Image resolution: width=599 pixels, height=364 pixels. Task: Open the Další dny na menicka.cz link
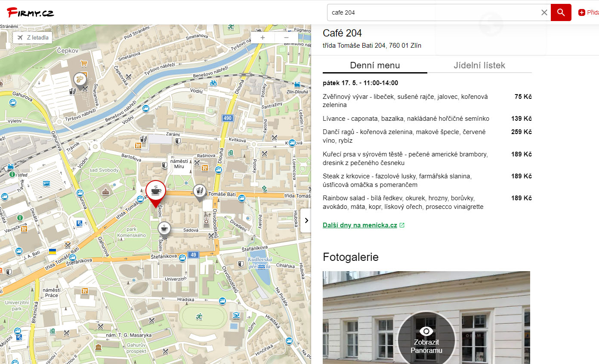point(360,225)
